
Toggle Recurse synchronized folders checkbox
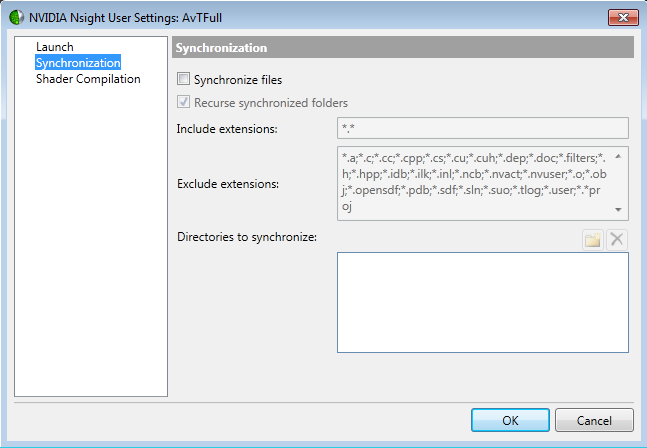183,102
